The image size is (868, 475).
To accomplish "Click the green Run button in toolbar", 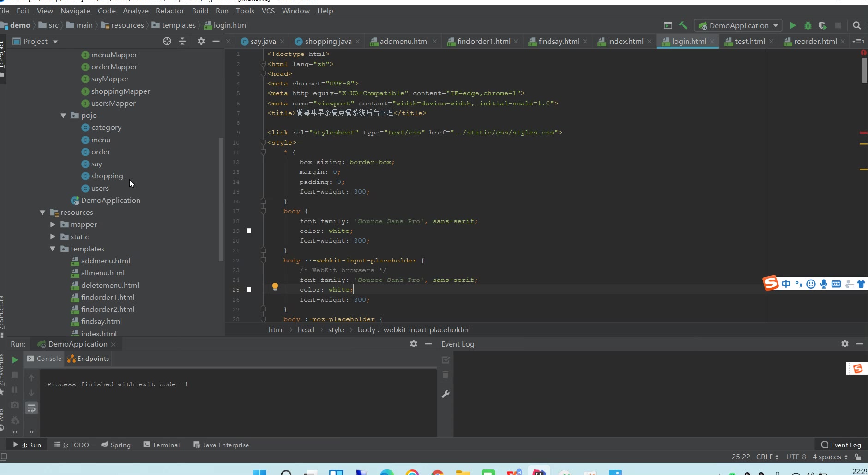I will coord(793,26).
